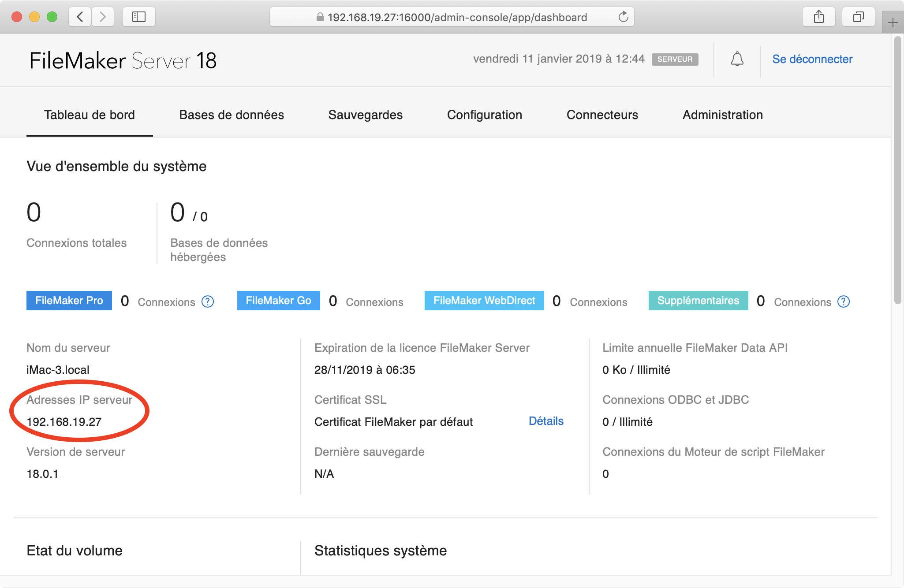Click the Connexions totales label
This screenshot has height=588, width=904.
pyautogui.click(x=76, y=243)
